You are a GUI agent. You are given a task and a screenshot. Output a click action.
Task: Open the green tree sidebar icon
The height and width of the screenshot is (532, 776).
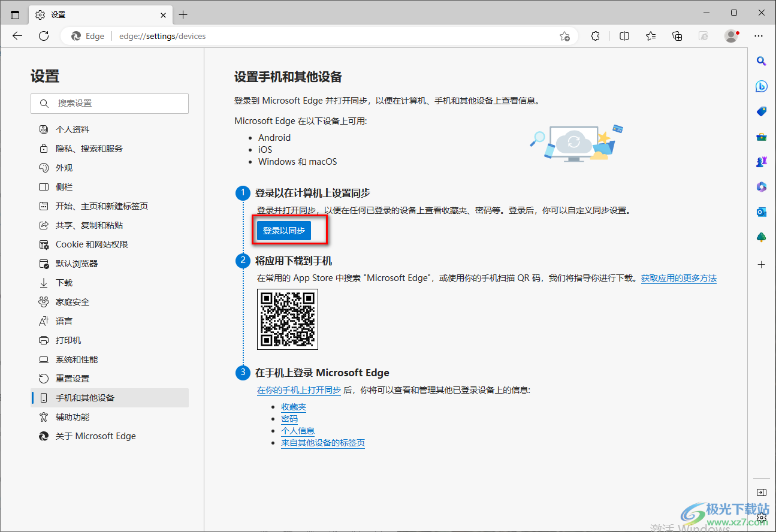[762, 237]
